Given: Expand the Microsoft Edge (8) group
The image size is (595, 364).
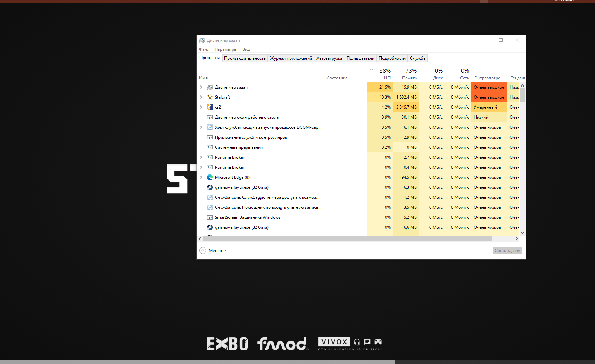Looking at the screenshot, I should pyautogui.click(x=201, y=177).
